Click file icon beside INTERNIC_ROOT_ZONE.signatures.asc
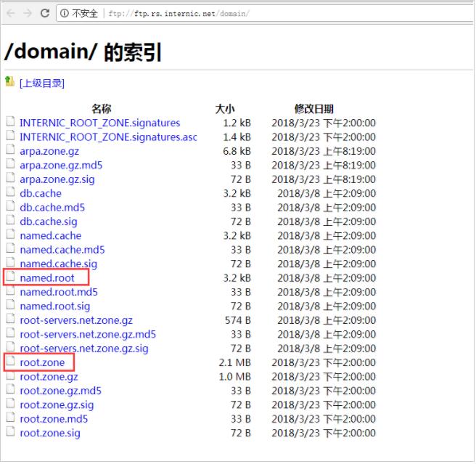Viewport: 476px width, 464px height. [x=10, y=135]
